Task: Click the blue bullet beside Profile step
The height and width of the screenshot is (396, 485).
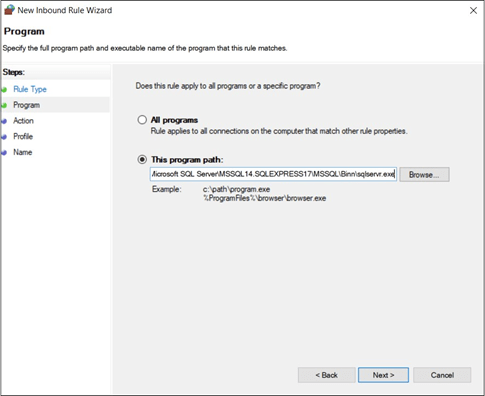Action: (4, 137)
